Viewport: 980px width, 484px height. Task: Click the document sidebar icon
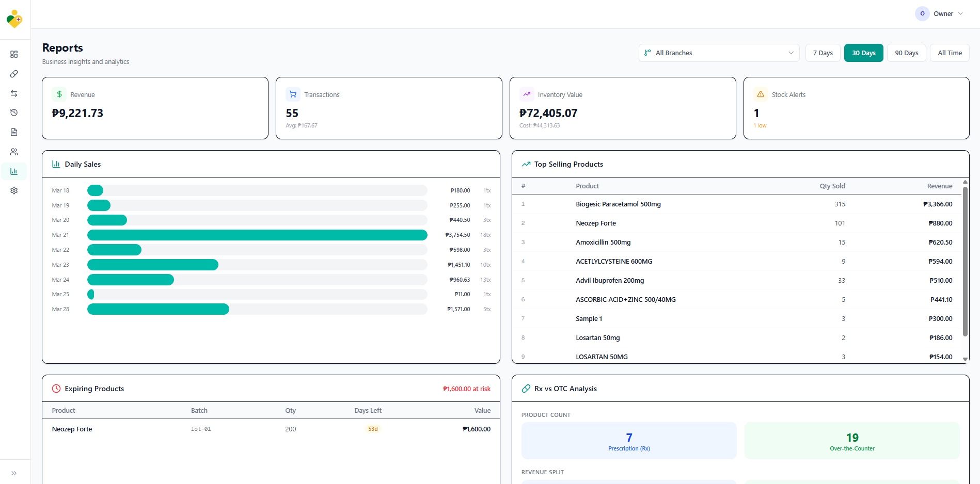(14, 132)
